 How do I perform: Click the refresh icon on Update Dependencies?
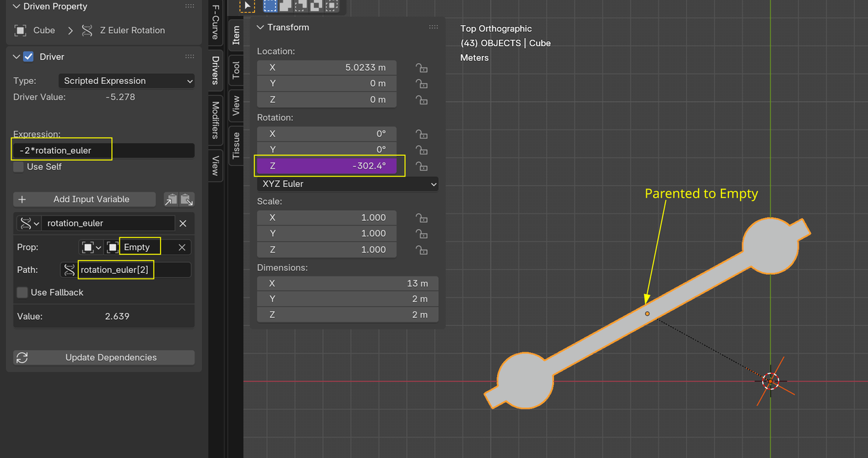(x=22, y=358)
